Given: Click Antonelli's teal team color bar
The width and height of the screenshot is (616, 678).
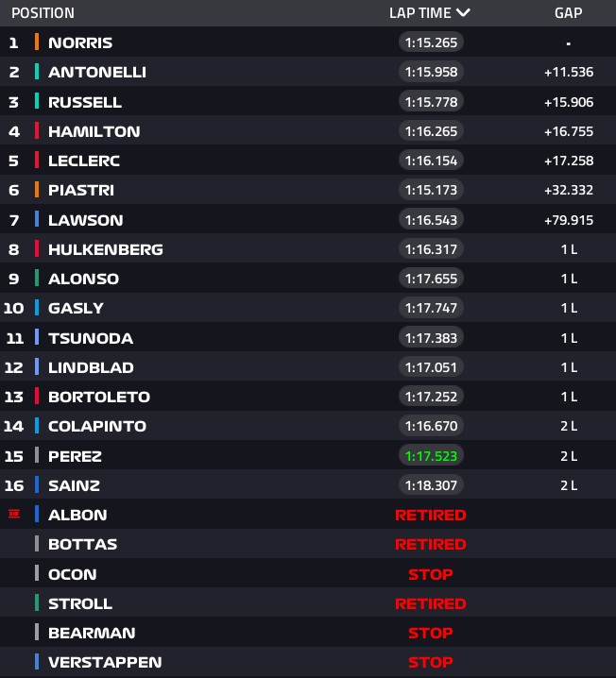Looking at the screenshot, I should [x=37, y=72].
